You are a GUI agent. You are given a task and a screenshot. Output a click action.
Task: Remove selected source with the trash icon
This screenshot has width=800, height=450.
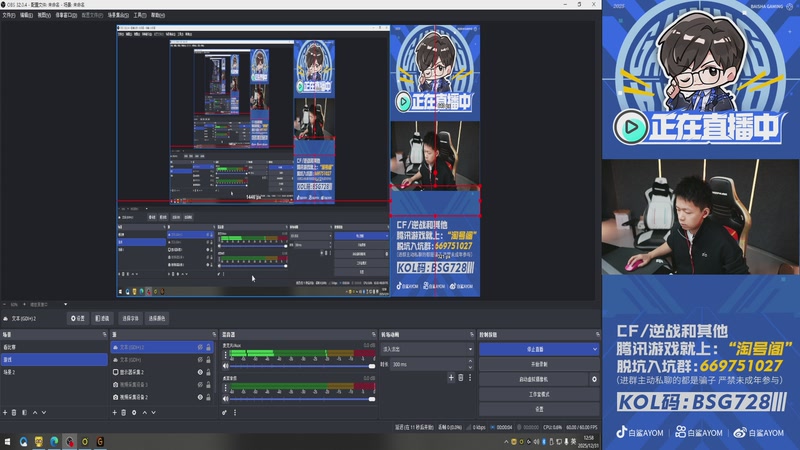coord(123,412)
